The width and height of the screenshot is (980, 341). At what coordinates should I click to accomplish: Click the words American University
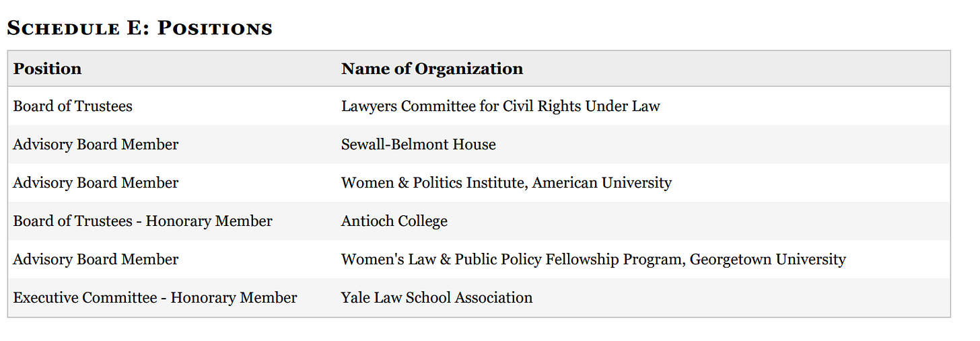[602, 183]
